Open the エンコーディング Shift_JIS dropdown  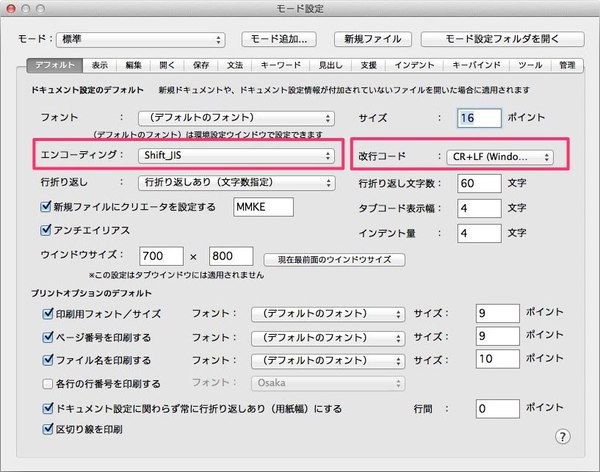[x=235, y=156]
